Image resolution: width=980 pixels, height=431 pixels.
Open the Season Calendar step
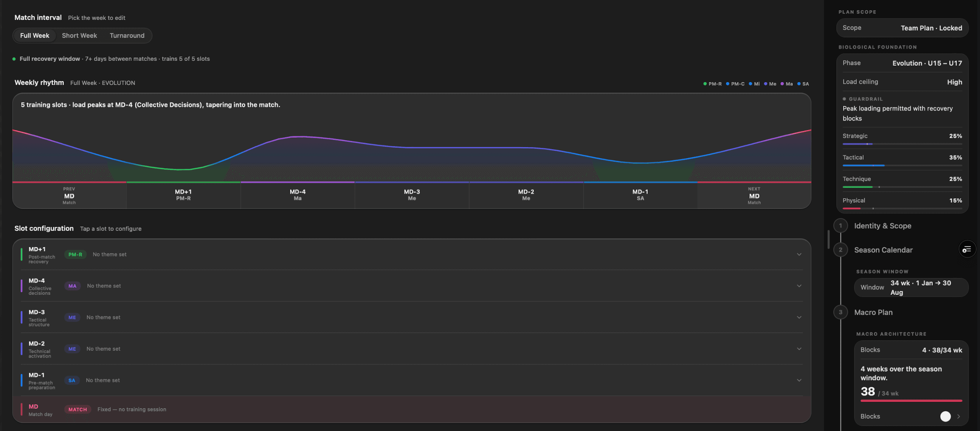tap(883, 250)
